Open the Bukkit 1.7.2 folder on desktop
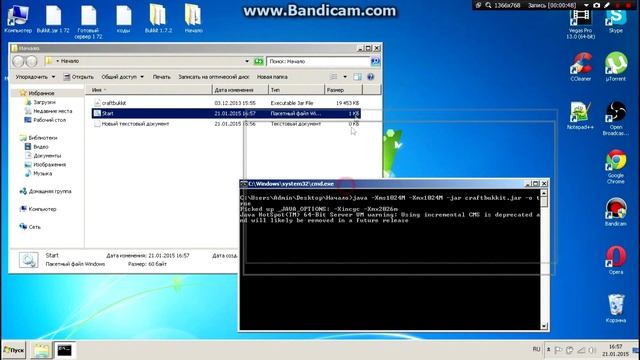 click(x=158, y=19)
